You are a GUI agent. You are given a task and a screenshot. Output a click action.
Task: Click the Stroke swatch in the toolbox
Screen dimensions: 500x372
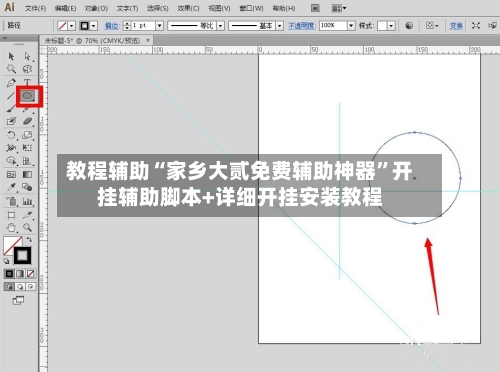tap(22, 256)
